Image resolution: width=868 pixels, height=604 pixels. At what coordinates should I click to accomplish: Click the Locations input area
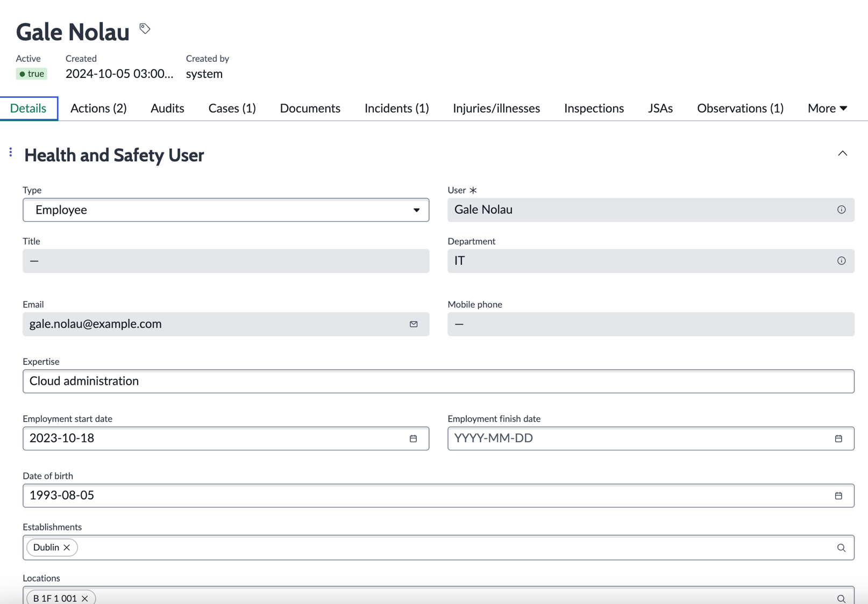click(x=438, y=595)
